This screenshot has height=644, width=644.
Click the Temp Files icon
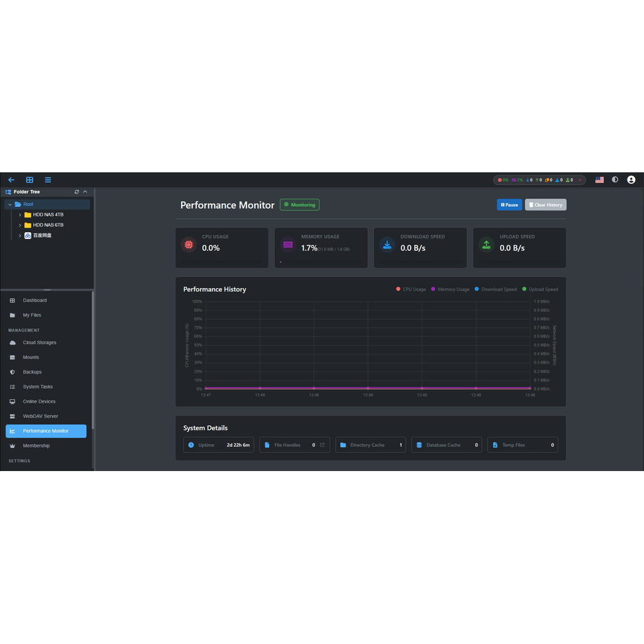495,445
